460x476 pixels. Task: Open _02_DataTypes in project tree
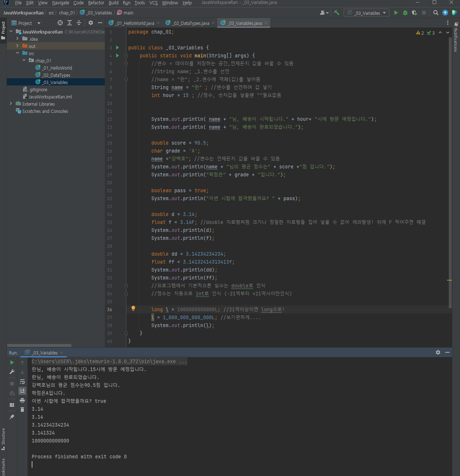pos(56,75)
